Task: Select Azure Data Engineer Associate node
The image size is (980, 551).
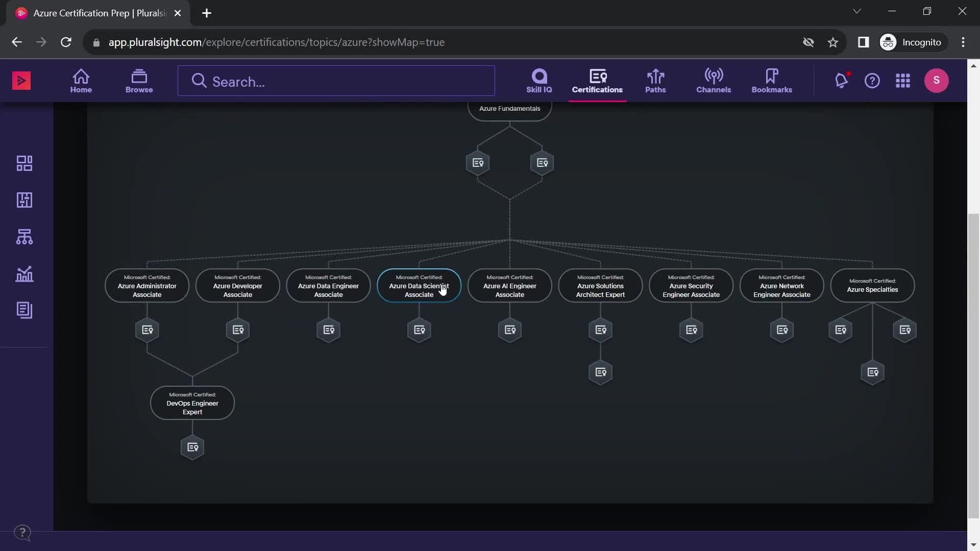Action: (328, 286)
